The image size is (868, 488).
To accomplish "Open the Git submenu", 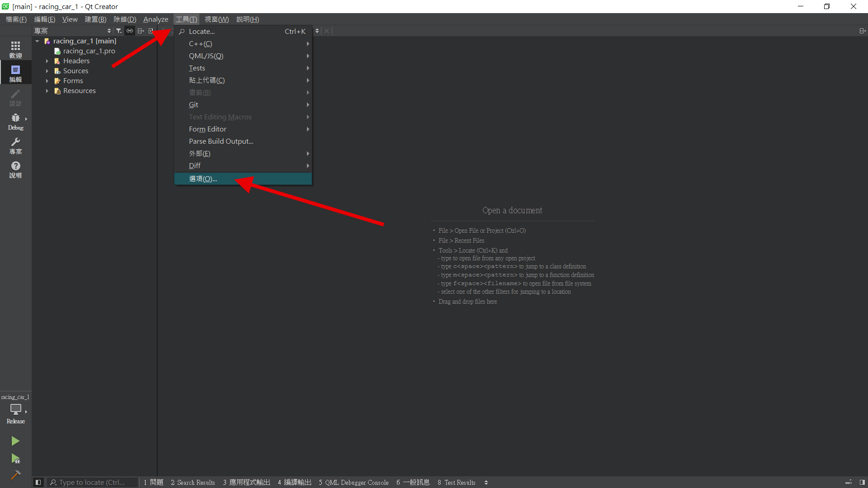I will pos(193,104).
